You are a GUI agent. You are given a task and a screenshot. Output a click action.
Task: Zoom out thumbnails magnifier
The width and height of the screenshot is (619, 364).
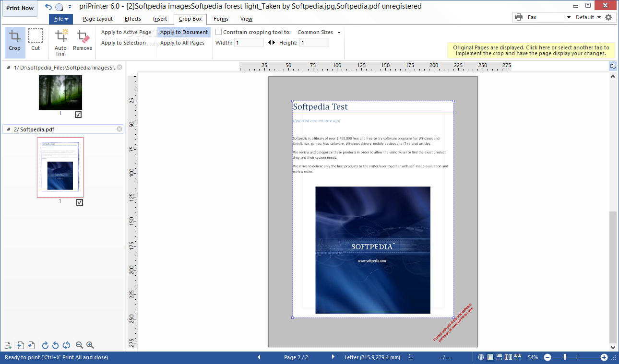(80, 345)
